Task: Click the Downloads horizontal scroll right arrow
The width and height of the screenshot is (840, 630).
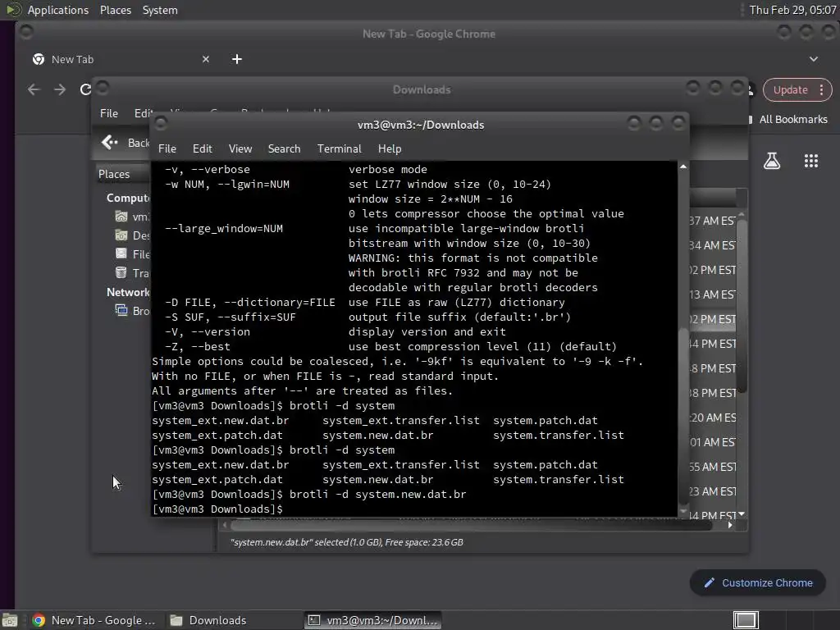Action: coord(730,526)
